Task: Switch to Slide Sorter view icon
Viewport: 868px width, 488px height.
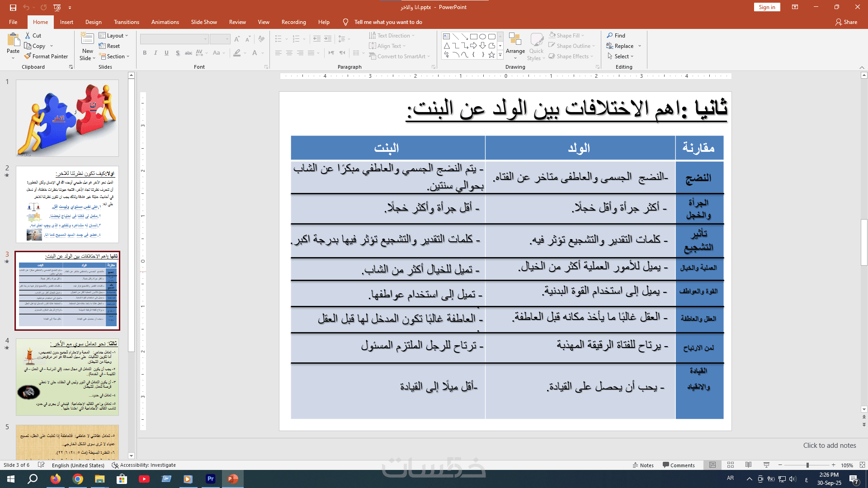Action: [x=731, y=465]
